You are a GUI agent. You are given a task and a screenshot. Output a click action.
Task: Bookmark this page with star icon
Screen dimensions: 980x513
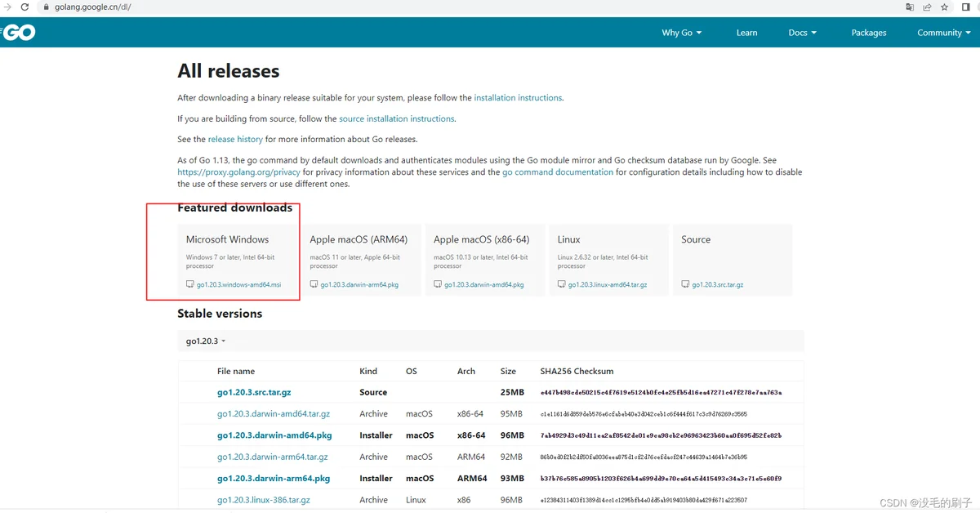(x=944, y=7)
